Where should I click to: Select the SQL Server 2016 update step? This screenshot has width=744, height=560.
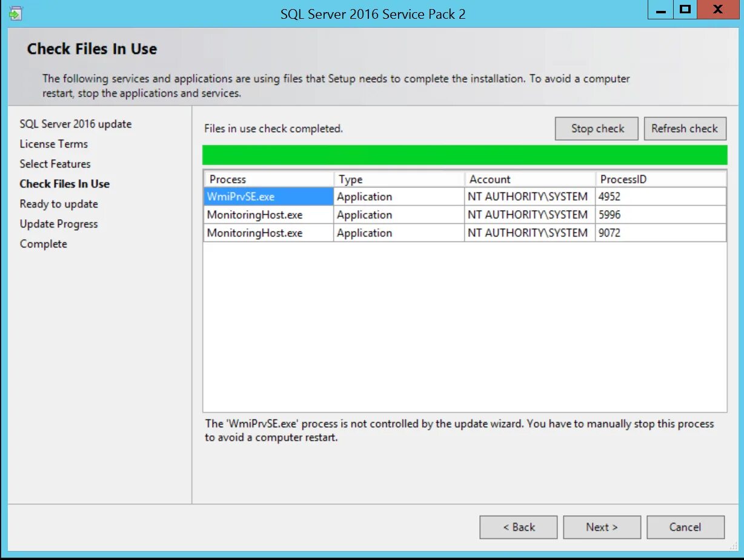[x=76, y=124]
